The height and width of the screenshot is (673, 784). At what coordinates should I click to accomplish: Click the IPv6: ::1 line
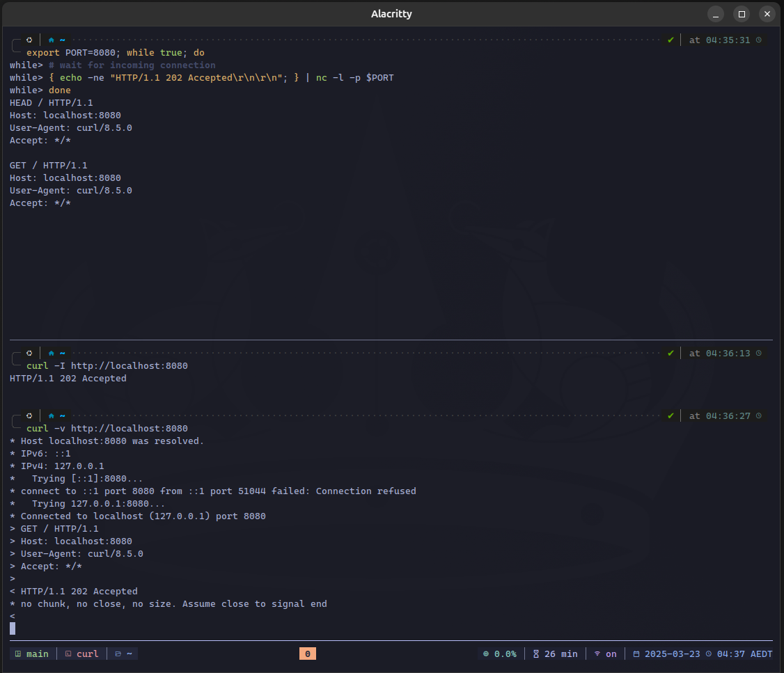(40, 453)
